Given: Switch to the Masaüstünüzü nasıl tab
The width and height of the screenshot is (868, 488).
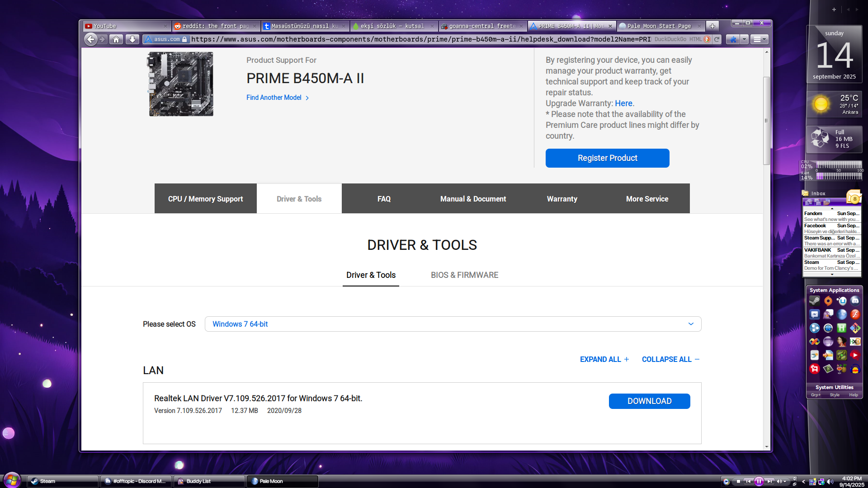Looking at the screenshot, I should (x=305, y=26).
